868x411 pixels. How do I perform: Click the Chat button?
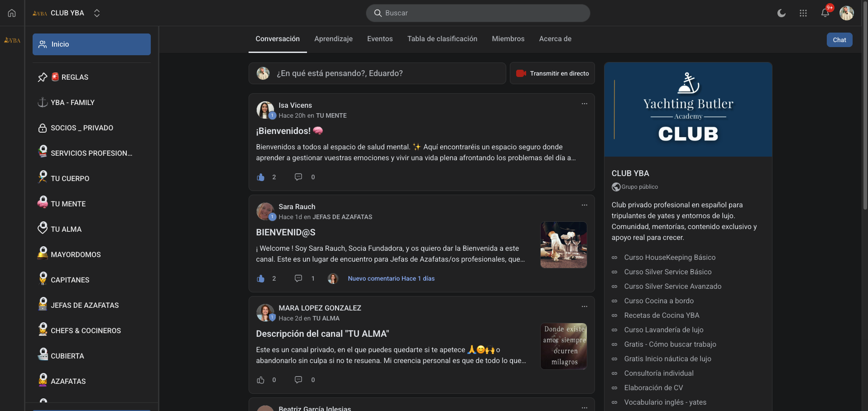(839, 40)
